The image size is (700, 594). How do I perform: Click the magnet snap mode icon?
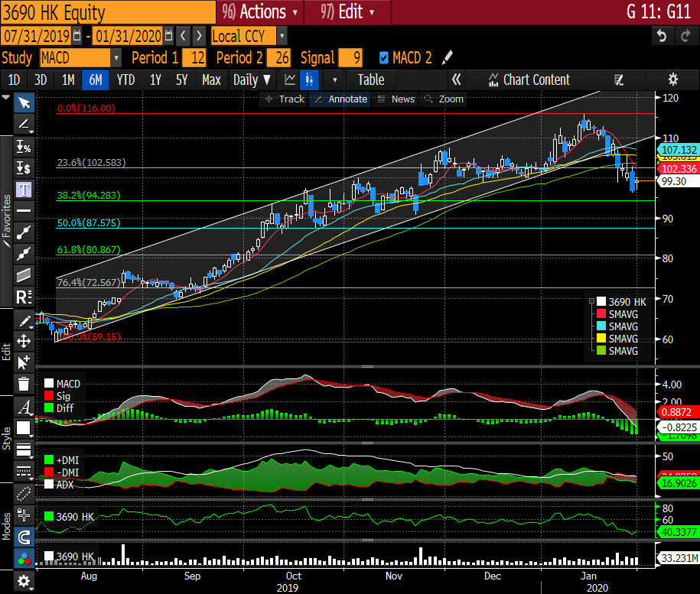[x=24, y=536]
